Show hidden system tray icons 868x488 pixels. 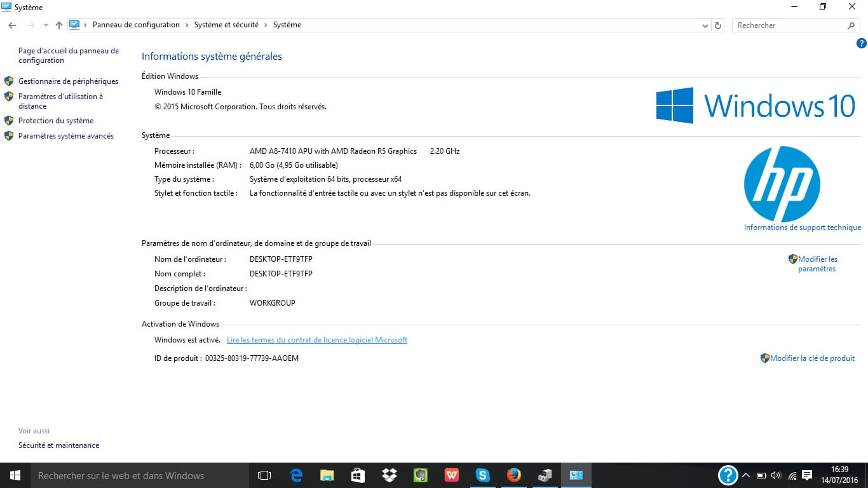click(747, 475)
